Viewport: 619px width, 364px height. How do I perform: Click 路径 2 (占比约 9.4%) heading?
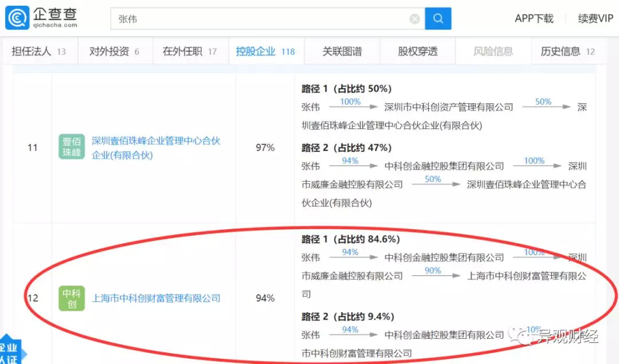(x=348, y=316)
